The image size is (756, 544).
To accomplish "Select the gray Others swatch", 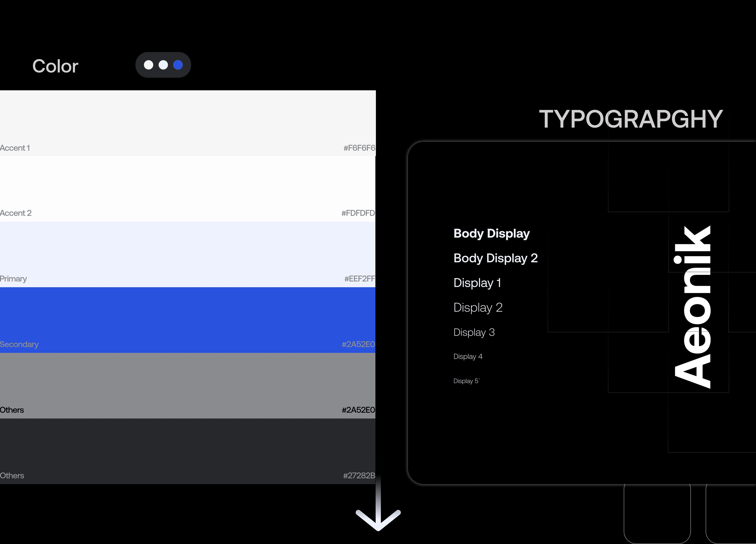I will click(188, 385).
